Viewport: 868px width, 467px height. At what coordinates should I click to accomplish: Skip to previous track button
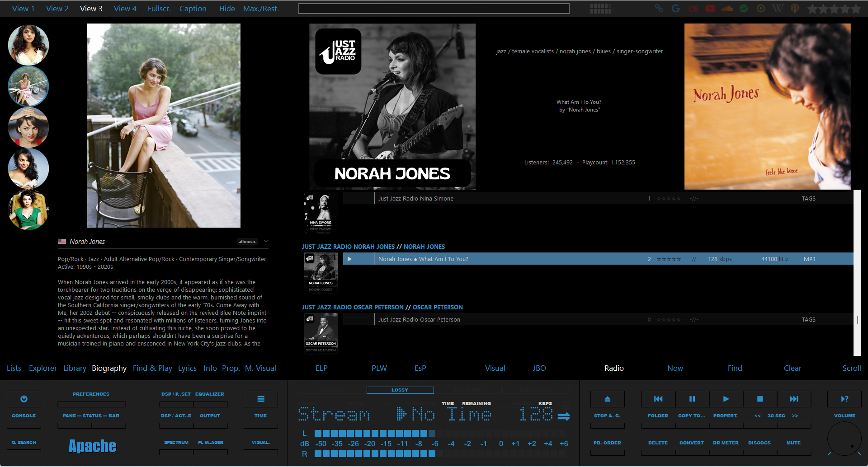(x=658, y=399)
